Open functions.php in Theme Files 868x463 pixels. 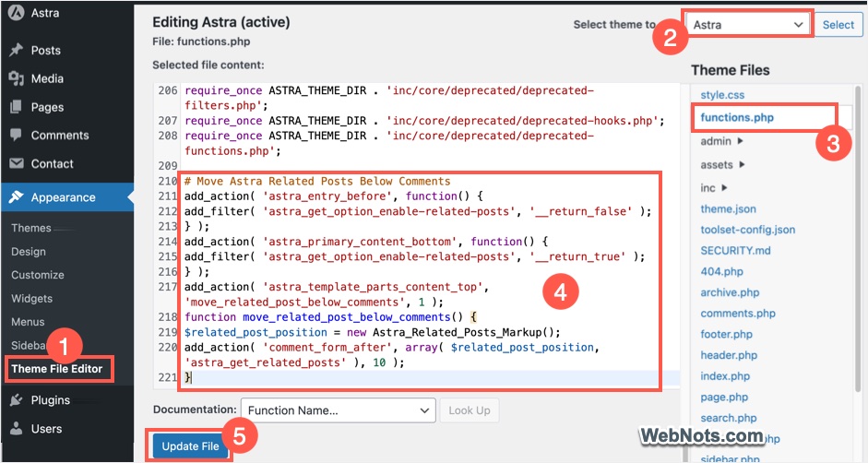click(x=737, y=117)
